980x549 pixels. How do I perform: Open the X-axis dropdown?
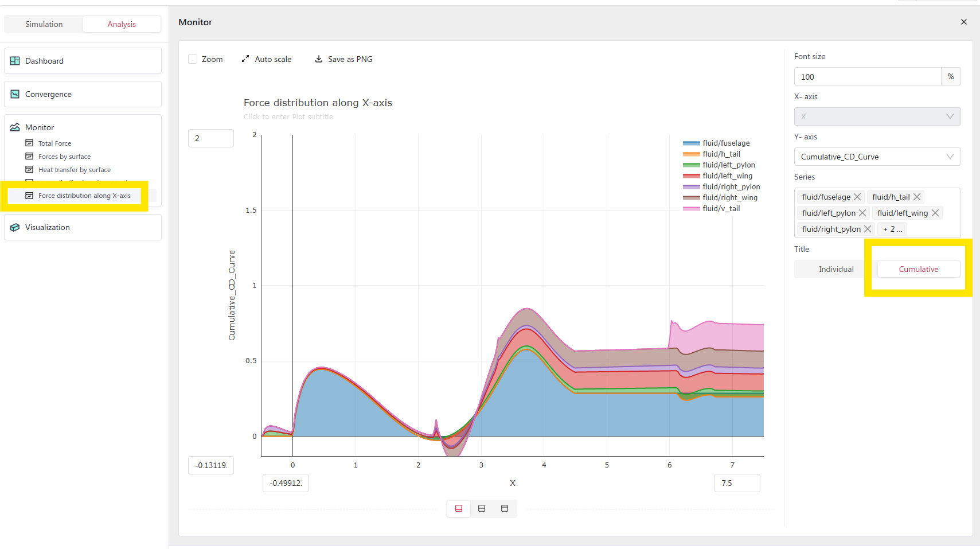point(877,116)
